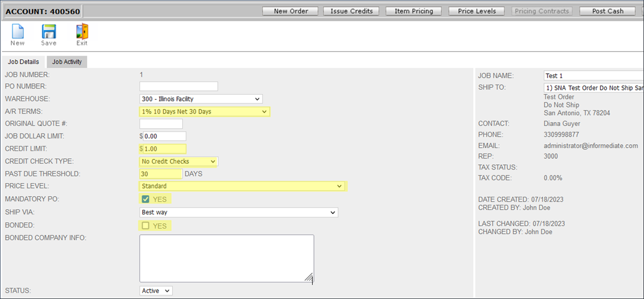Viewport: 644px width, 299px height.
Task: Click the Credit Limit field showing 1.00
Action: pos(165,149)
